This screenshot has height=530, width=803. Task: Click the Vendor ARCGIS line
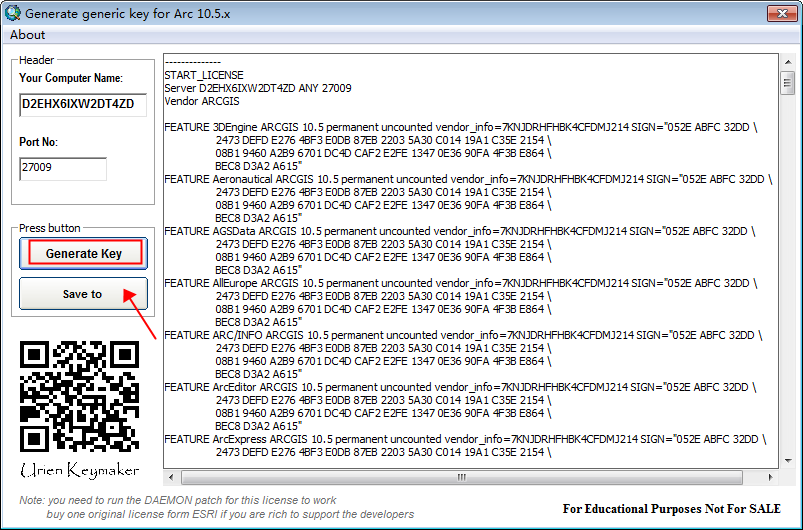tap(202, 101)
